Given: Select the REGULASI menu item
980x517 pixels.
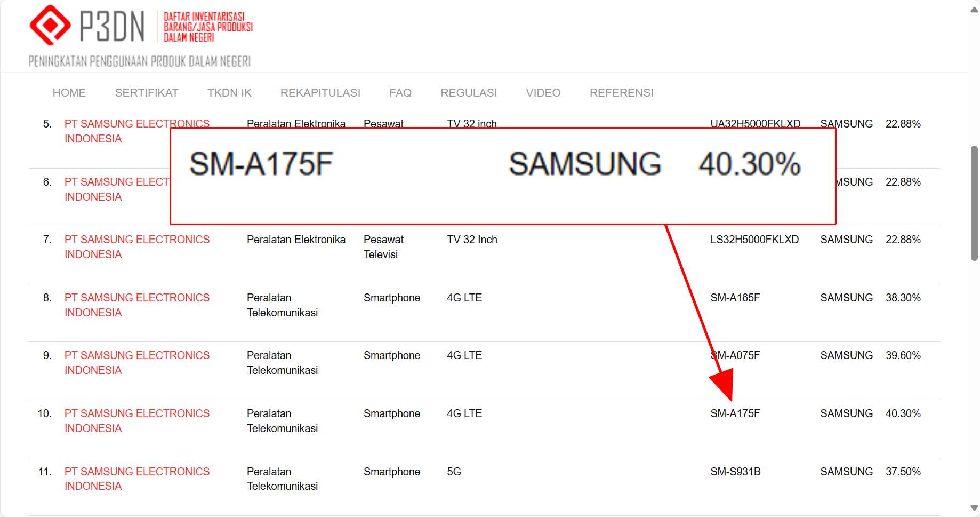Looking at the screenshot, I should point(468,93).
